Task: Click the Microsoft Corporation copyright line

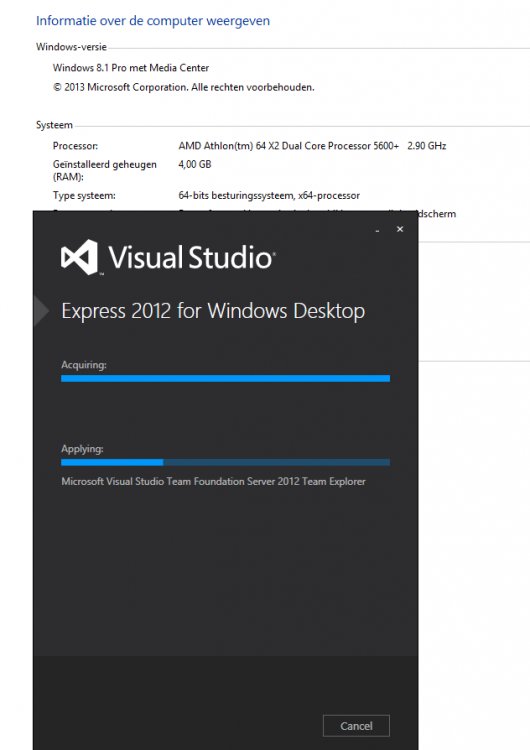Action: (x=184, y=88)
